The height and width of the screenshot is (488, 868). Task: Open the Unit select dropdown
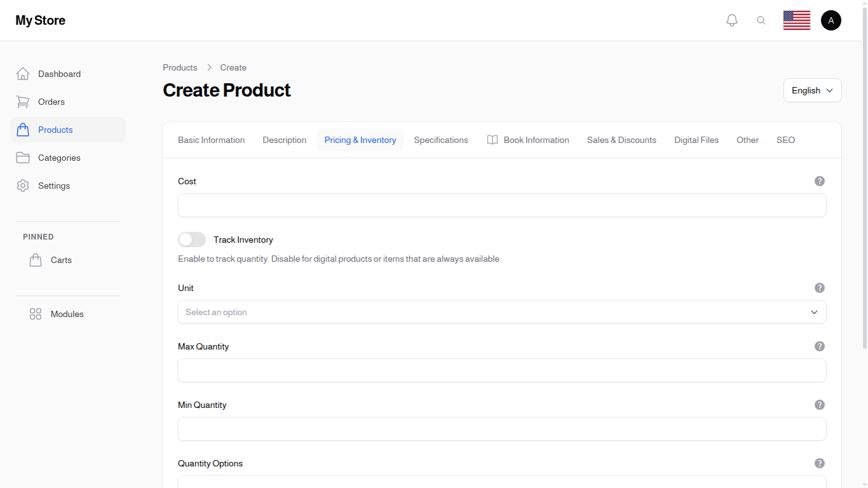[501, 312]
